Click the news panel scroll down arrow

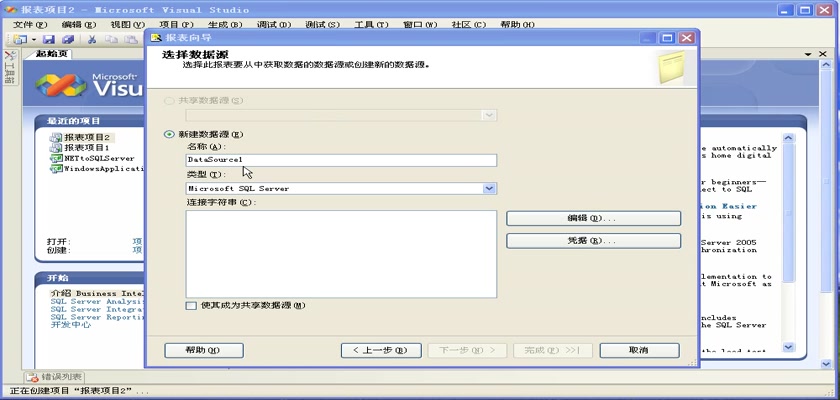pos(788,347)
